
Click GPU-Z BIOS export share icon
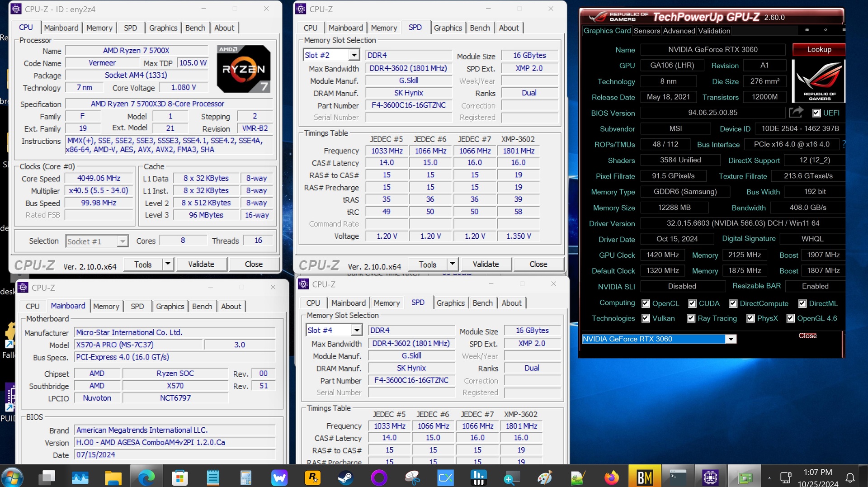[x=796, y=112]
